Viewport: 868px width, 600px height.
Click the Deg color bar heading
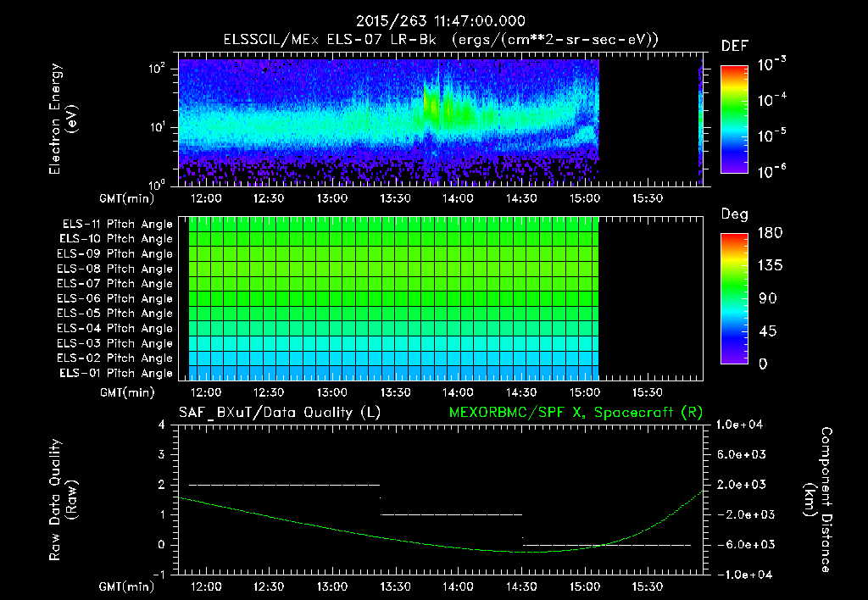click(x=734, y=214)
